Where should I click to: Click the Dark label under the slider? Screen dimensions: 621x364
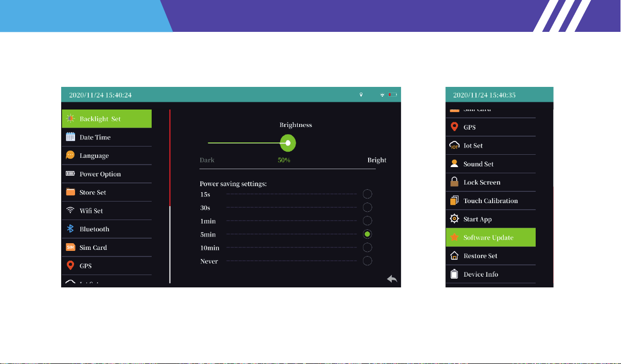pos(207,160)
